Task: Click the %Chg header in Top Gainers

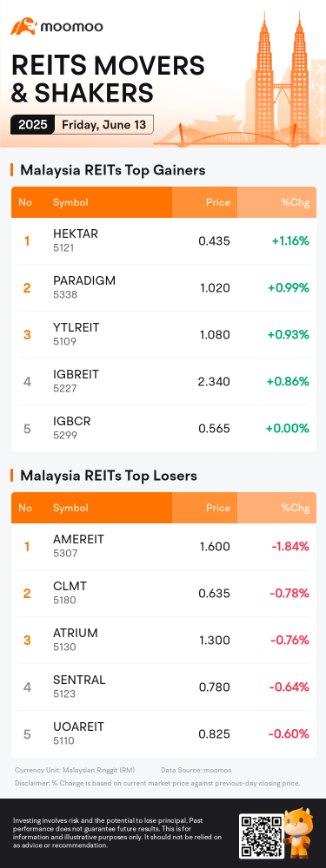Action: [295, 202]
